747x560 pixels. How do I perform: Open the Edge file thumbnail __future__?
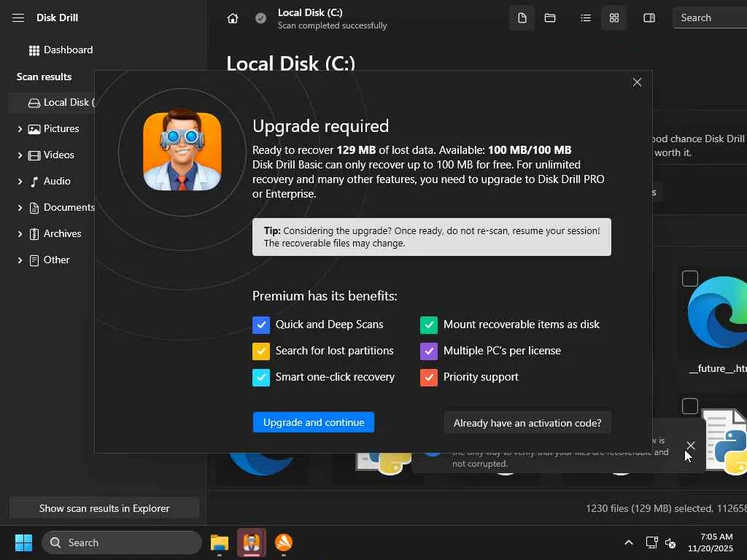[717, 313]
